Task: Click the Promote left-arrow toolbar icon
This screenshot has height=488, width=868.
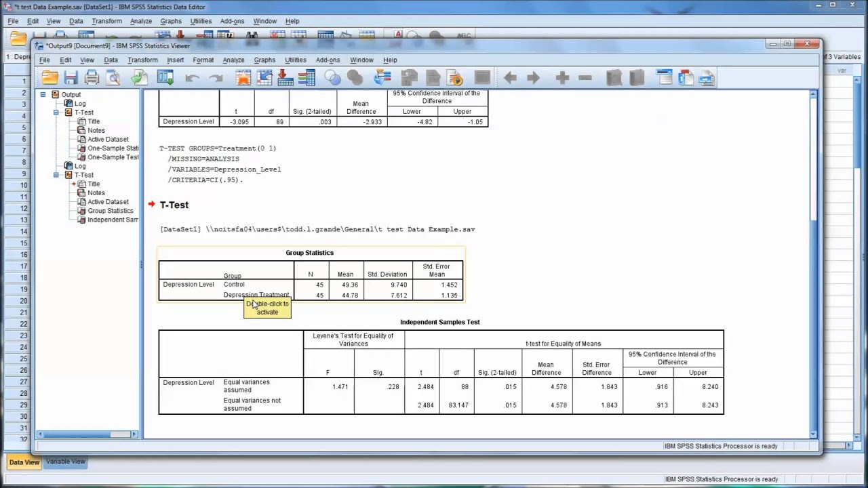Action: 510,78
